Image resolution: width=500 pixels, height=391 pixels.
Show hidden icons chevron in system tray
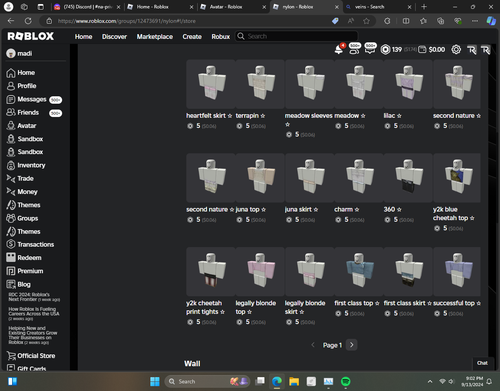(430, 381)
